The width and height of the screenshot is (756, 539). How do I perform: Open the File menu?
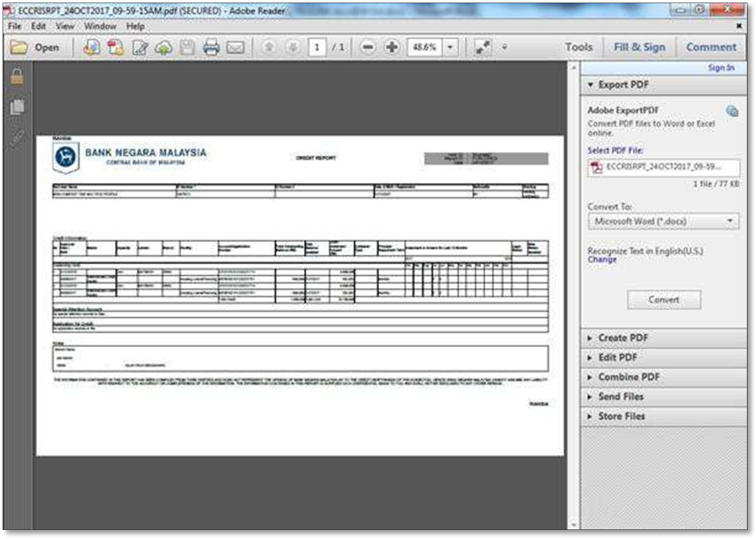point(15,26)
